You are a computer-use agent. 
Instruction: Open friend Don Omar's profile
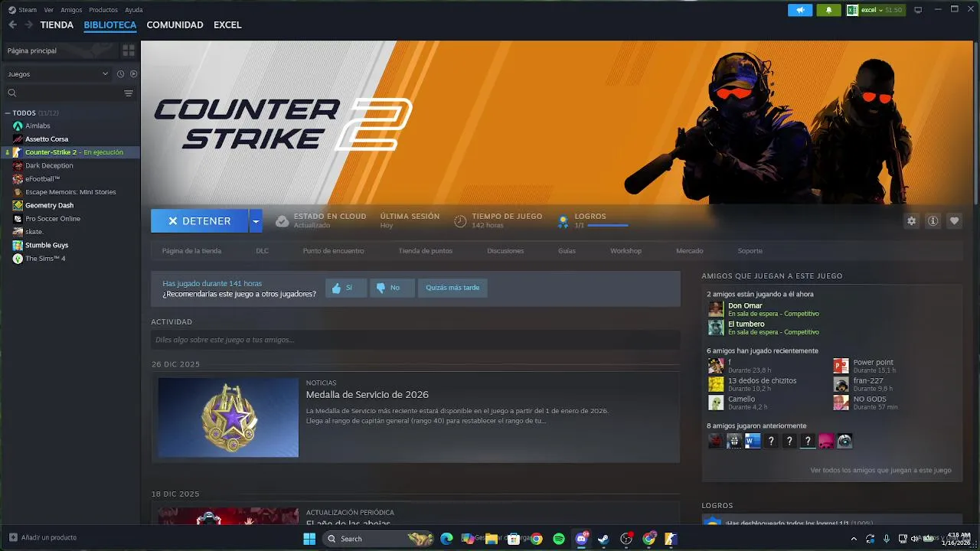(744, 306)
